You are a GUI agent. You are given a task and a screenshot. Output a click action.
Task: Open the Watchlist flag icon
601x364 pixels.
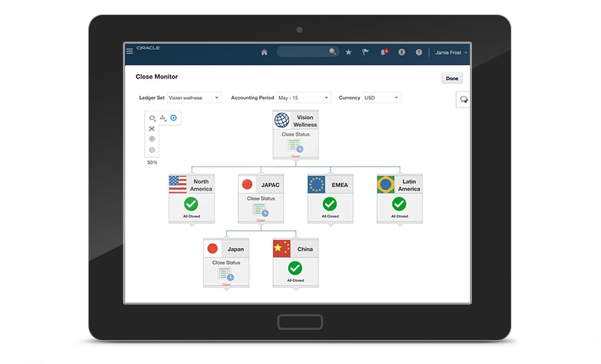[x=365, y=52]
